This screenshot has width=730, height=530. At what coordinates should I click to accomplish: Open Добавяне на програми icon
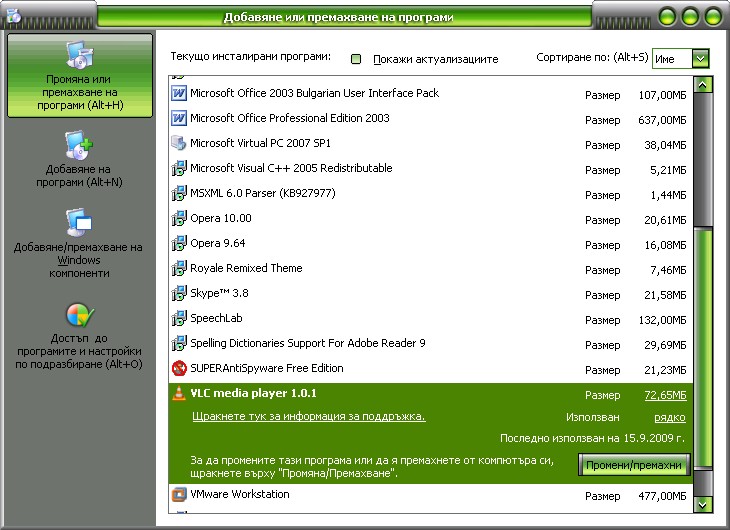pos(79,145)
